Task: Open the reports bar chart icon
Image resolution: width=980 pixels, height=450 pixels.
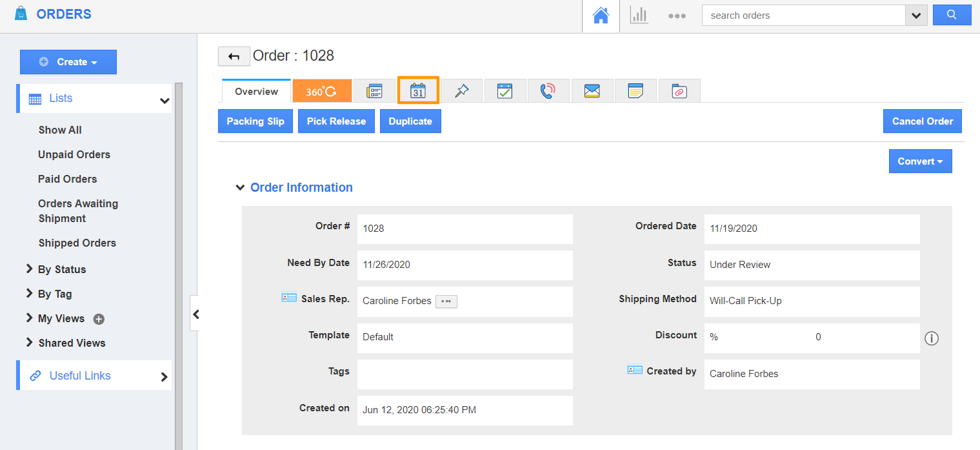Action: click(x=639, y=16)
